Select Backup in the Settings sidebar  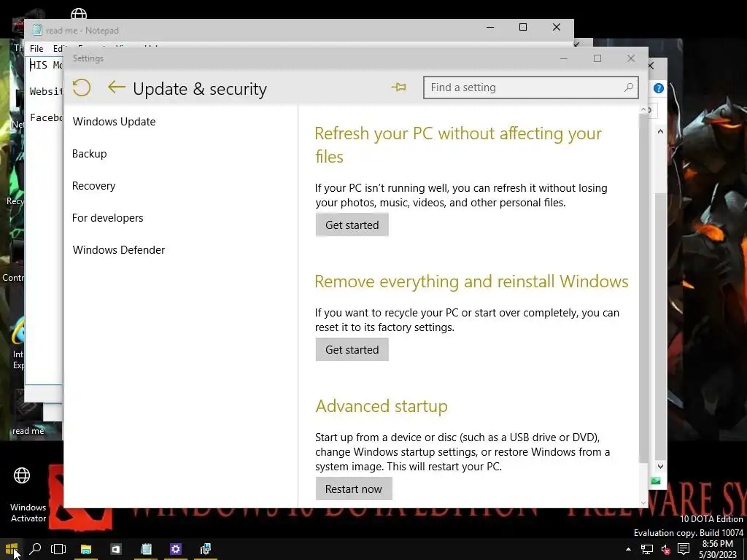90,154
